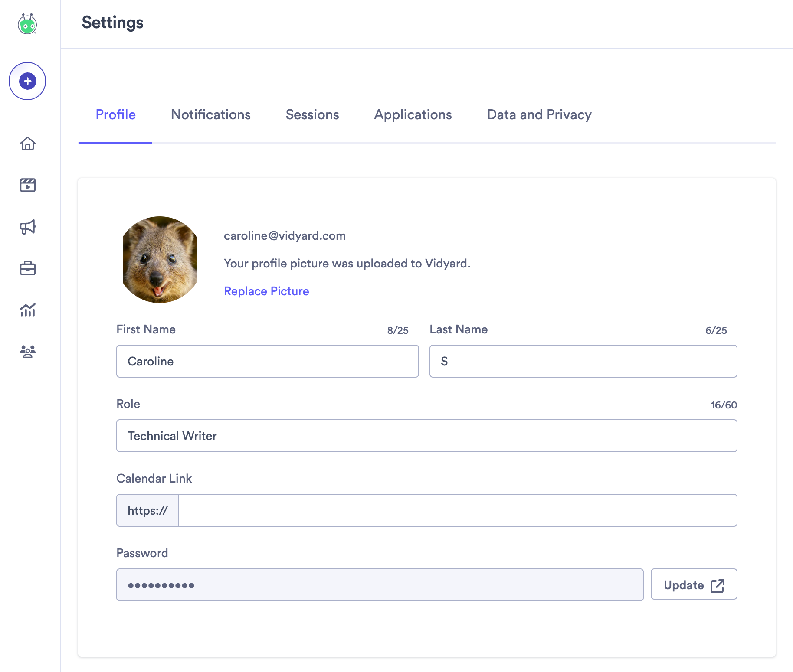Click inside the First Name field
Screen dimensions: 793x672
[x=267, y=361]
